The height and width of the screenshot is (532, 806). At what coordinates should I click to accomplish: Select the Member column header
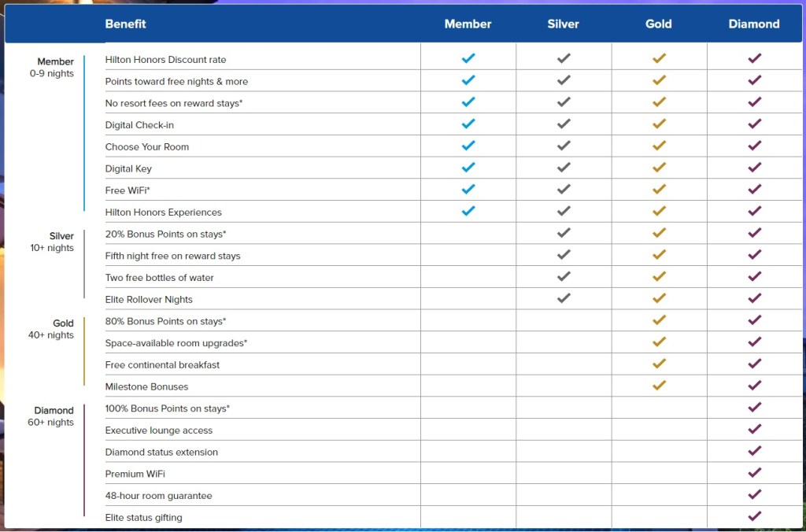pyautogui.click(x=468, y=24)
